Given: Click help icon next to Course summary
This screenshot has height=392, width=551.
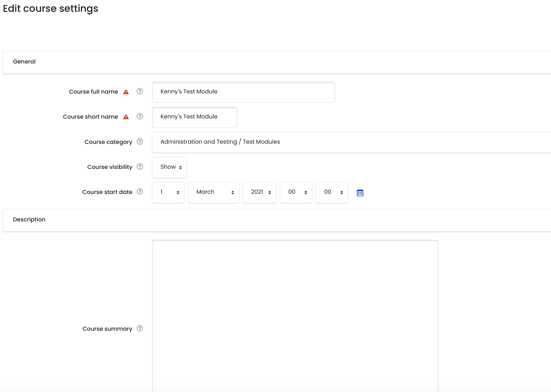Looking at the screenshot, I should [x=140, y=328].
